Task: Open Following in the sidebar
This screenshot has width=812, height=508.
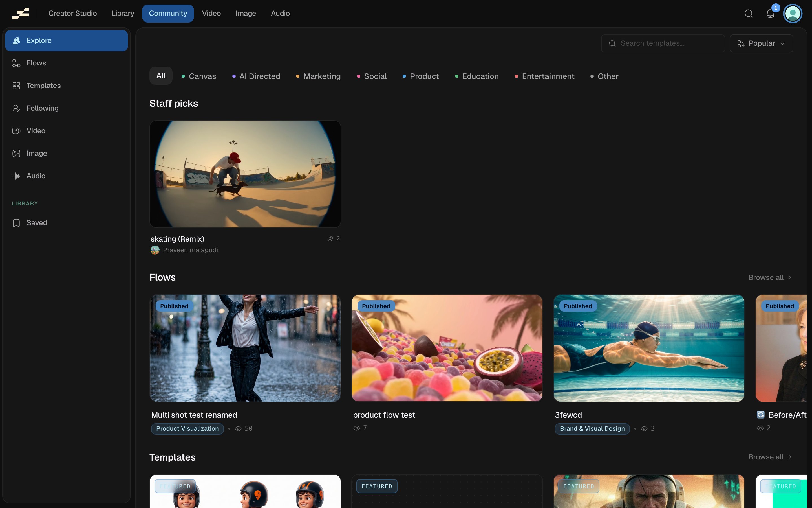Action: 67,108
